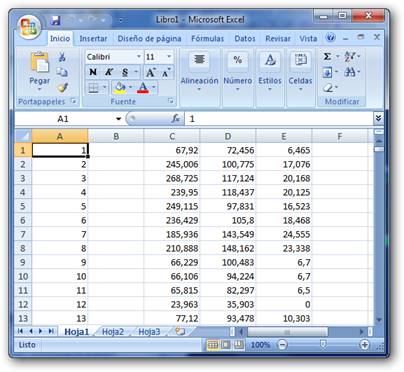Open the Vista tab
Image resolution: width=404 pixels, height=372 pixels.
pyautogui.click(x=308, y=39)
